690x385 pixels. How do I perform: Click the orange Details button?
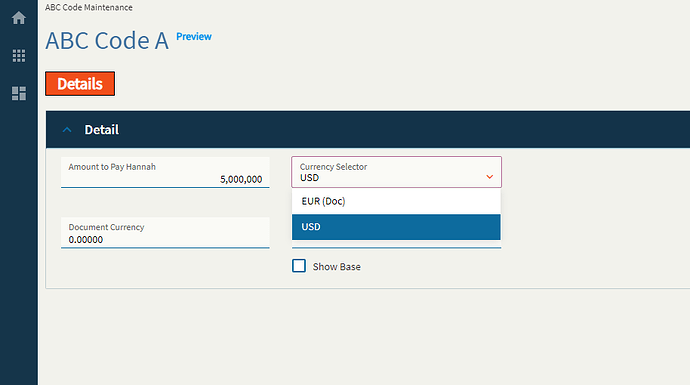pos(80,84)
